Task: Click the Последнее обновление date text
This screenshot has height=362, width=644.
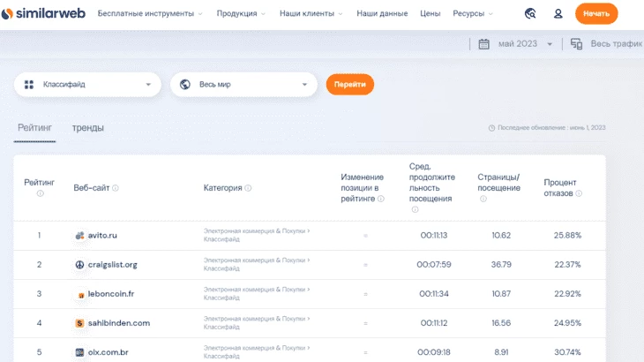Action: tap(551, 128)
